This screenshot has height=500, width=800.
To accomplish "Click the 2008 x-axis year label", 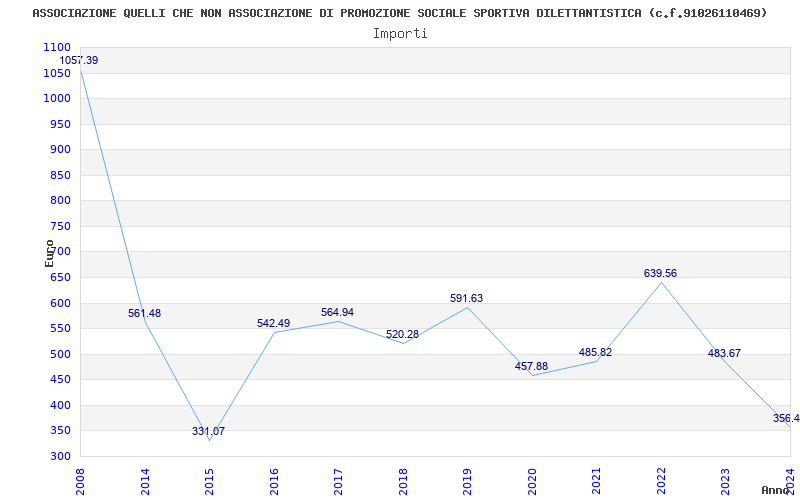I will coord(80,482).
